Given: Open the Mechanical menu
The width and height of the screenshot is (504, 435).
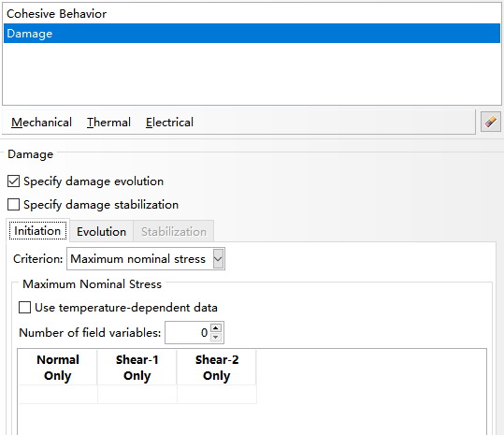Looking at the screenshot, I should coord(41,123).
